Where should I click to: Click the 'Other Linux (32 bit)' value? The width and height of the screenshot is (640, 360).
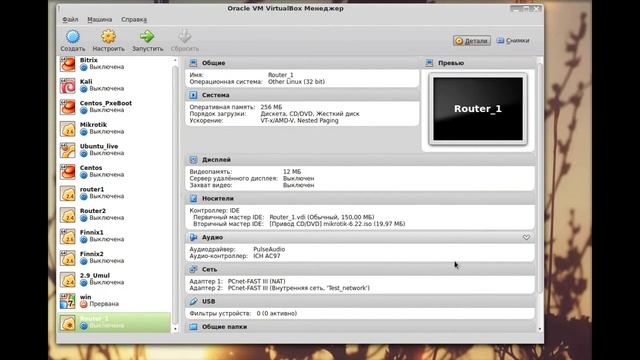[296, 82]
